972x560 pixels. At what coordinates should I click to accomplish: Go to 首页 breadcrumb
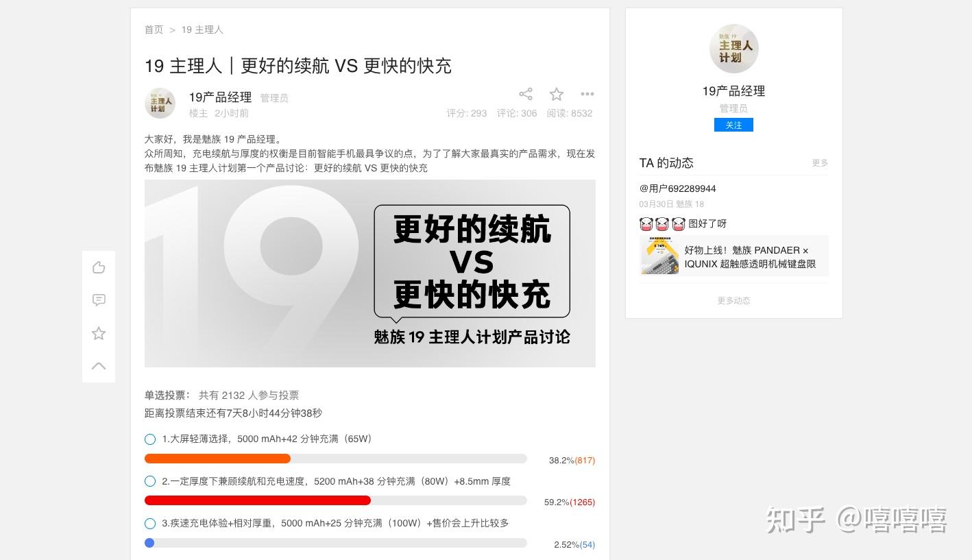click(x=154, y=29)
